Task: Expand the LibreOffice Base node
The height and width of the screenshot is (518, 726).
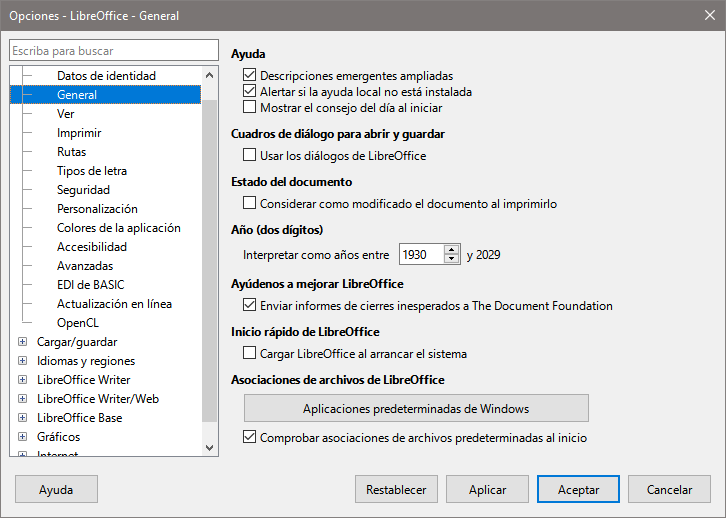Action: click(x=22, y=418)
